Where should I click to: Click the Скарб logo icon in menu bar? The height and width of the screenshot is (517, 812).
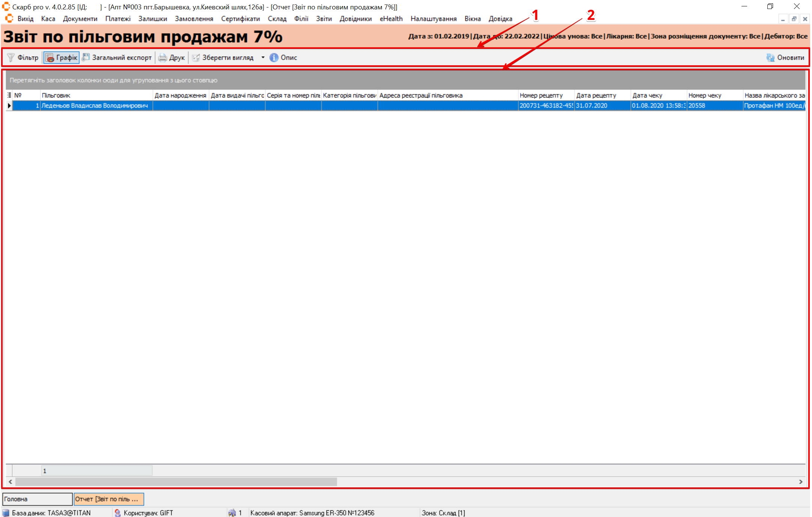click(x=9, y=18)
